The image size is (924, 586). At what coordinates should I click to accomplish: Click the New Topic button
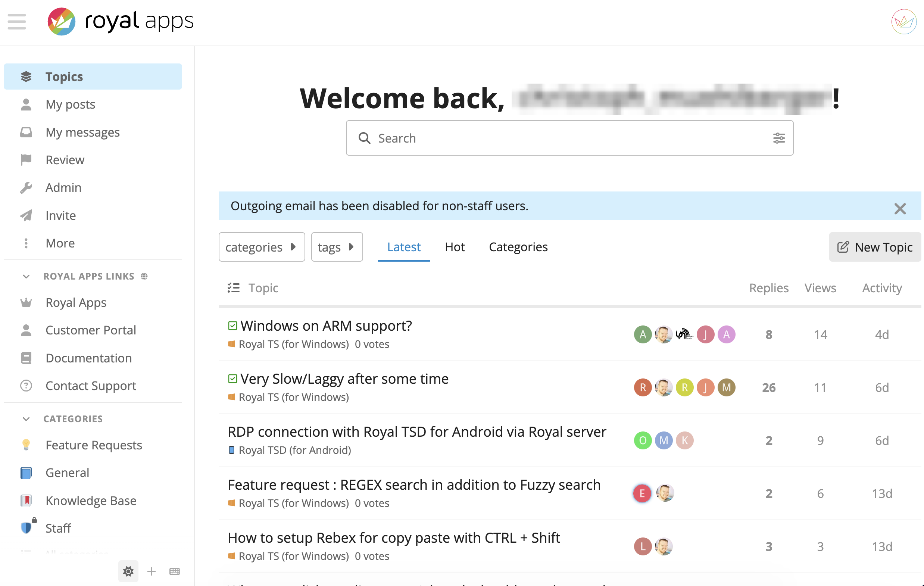[x=875, y=247]
